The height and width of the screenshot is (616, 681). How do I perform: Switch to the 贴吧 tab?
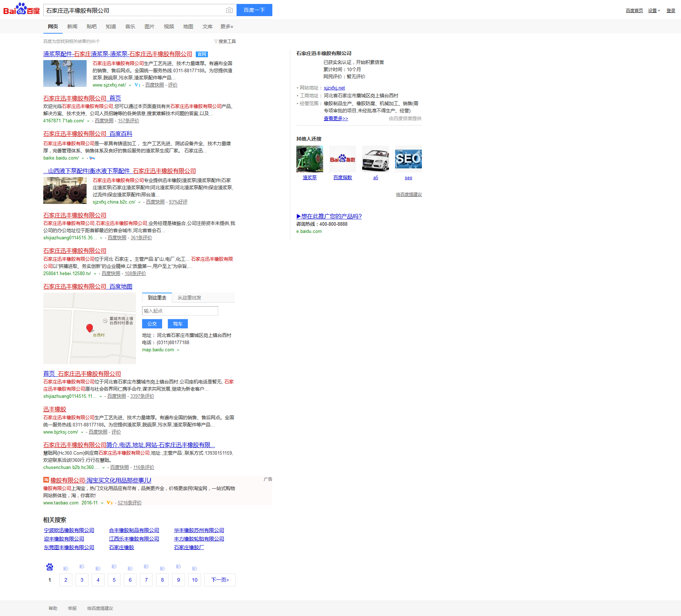[92, 26]
